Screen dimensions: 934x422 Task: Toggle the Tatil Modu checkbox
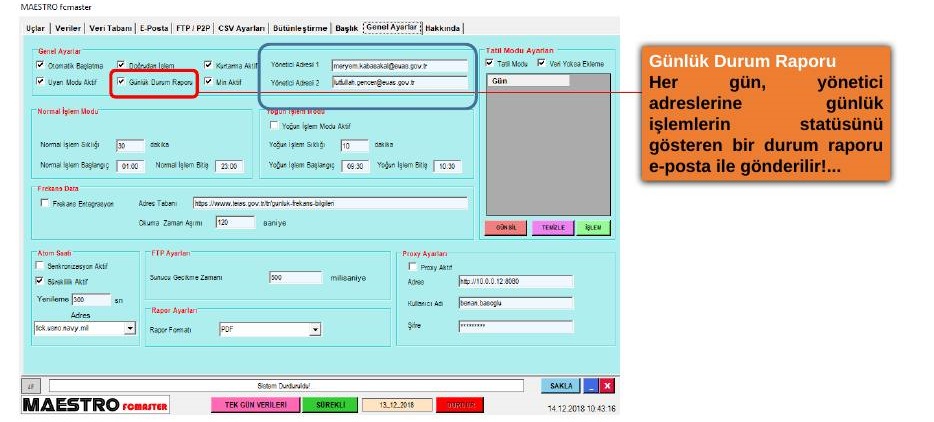click(x=490, y=63)
